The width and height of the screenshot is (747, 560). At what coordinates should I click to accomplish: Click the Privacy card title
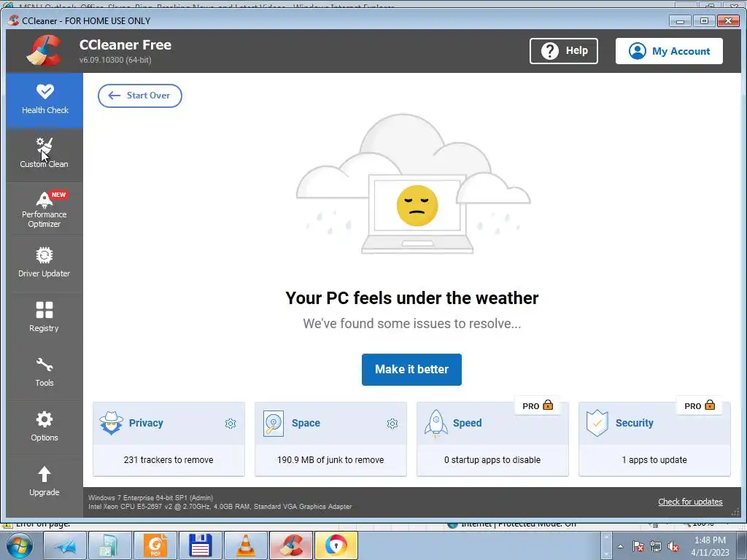click(x=146, y=423)
